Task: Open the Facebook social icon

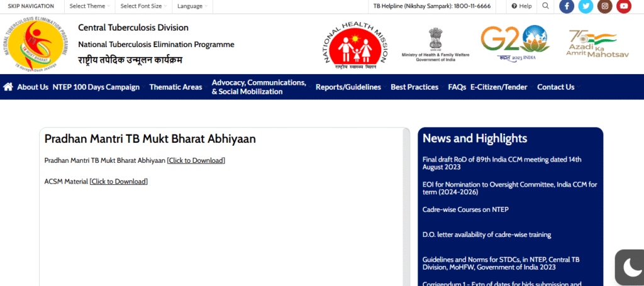Action: click(567, 6)
